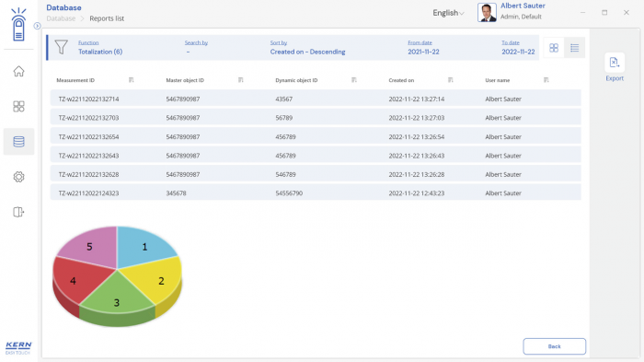Screen dimensions: 644x362
Task: Open the Sort by Created on option
Action: 307,48
